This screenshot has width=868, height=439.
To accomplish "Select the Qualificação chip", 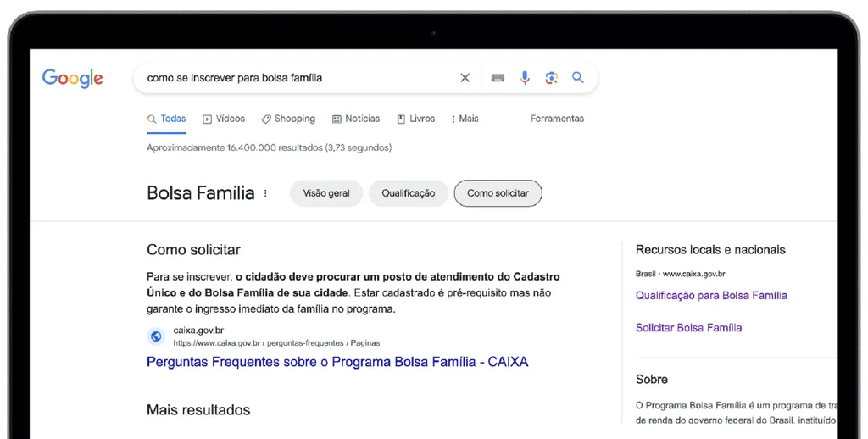I will tap(408, 193).
